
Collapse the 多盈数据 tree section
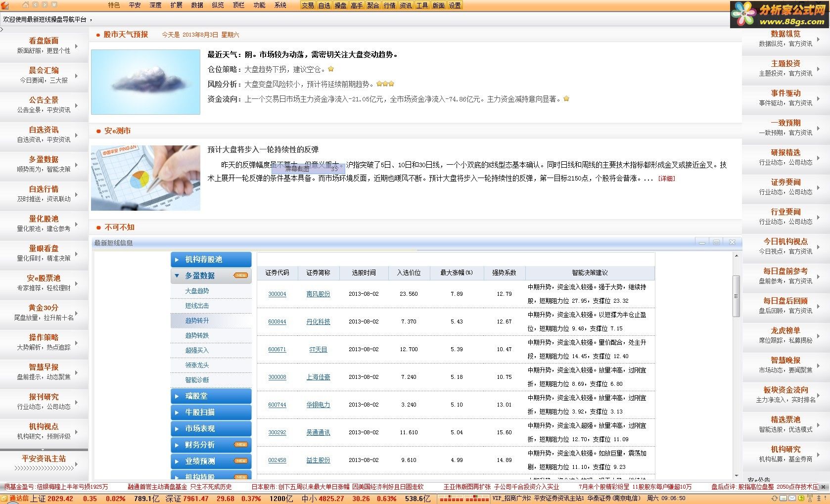(177, 275)
